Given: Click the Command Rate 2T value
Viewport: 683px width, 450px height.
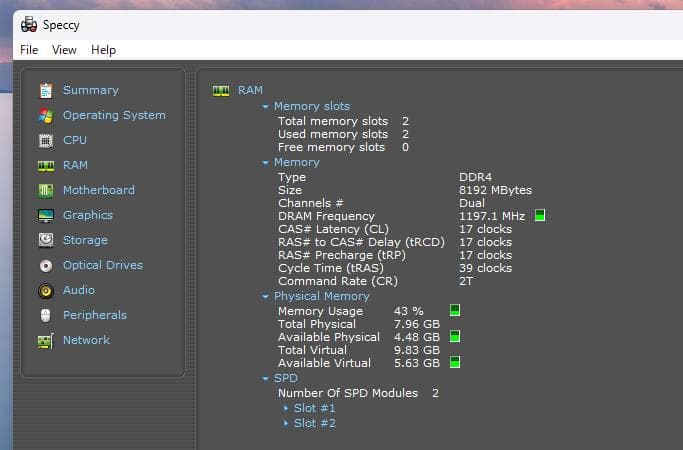Looking at the screenshot, I should (466, 281).
